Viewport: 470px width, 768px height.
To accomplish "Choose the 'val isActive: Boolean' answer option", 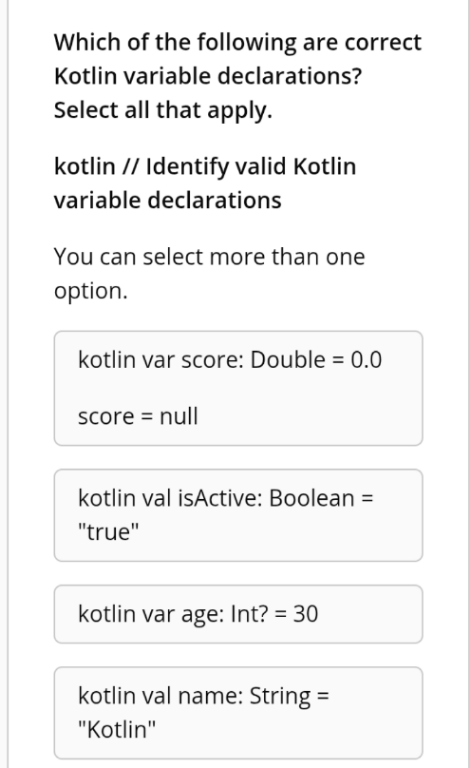I will pos(238,515).
